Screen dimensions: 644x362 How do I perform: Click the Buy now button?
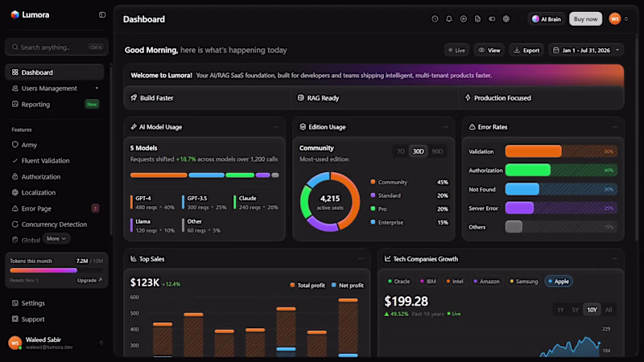point(585,19)
